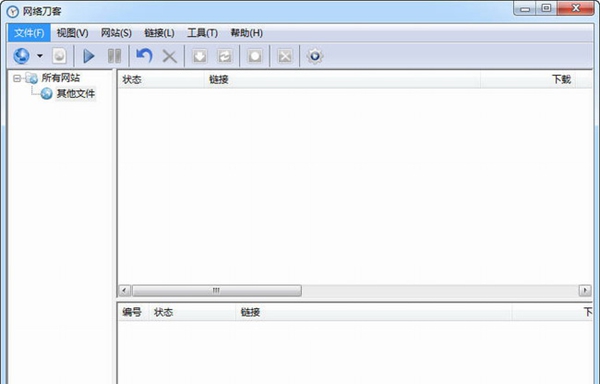Select 其他文件 in the tree
This screenshot has width=600, height=384.
pyautogui.click(x=76, y=93)
